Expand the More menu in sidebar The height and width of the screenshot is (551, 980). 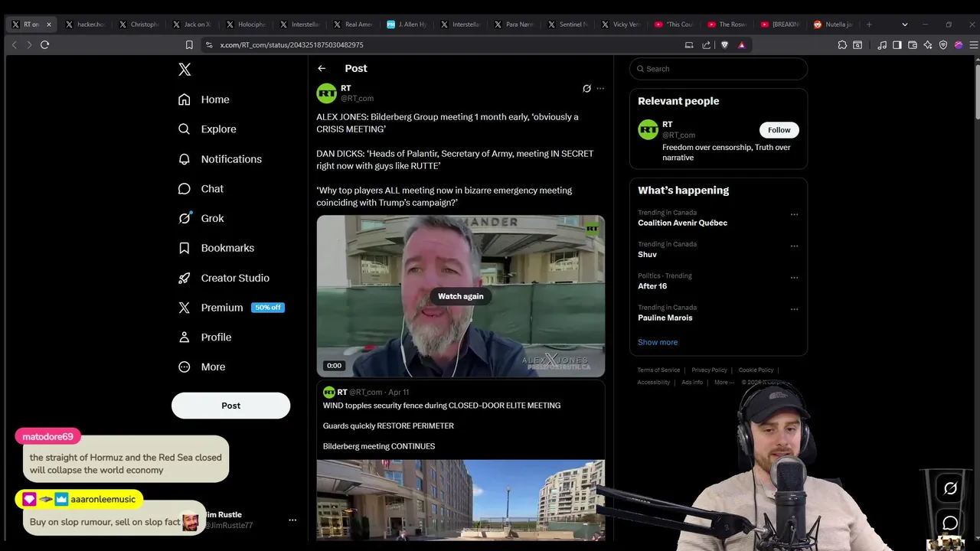pyautogui.click(x=202, y=367)
